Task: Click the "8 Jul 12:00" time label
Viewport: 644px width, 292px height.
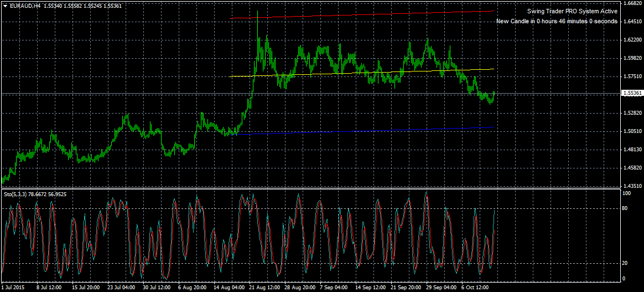Action: click(x=49, y=288)
